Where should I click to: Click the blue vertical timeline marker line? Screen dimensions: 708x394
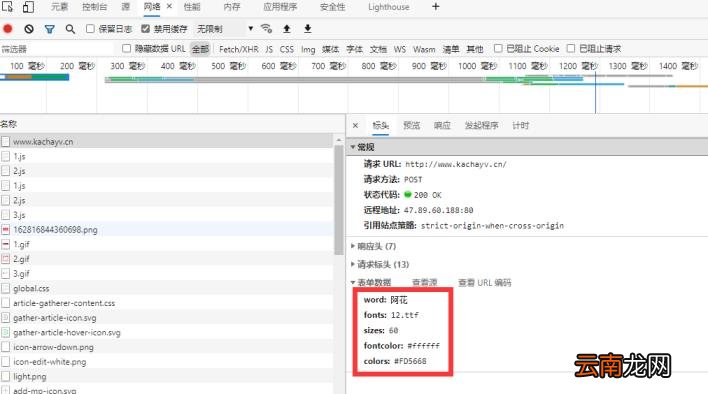click(595, 93)
